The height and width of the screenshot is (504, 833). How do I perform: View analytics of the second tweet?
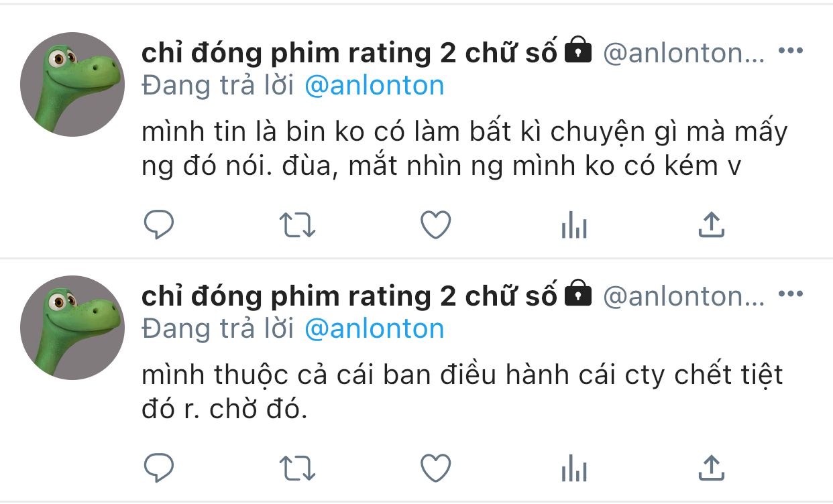coord(574,468)
